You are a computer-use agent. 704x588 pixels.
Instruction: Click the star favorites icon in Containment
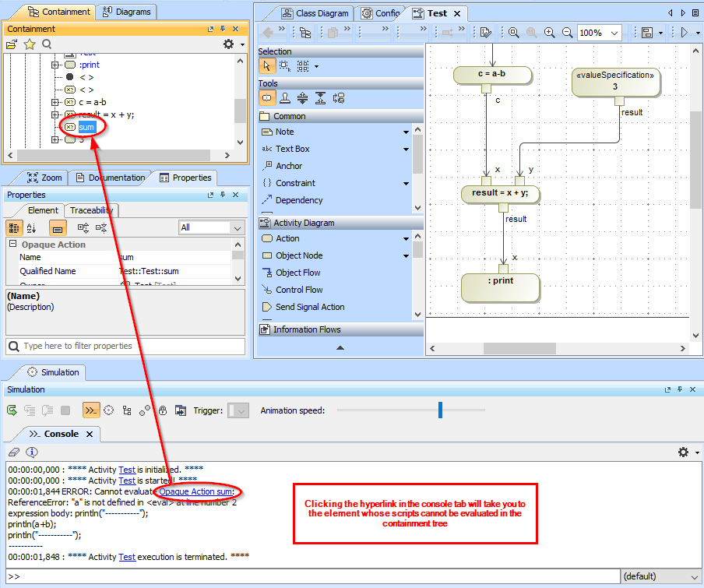30,45
